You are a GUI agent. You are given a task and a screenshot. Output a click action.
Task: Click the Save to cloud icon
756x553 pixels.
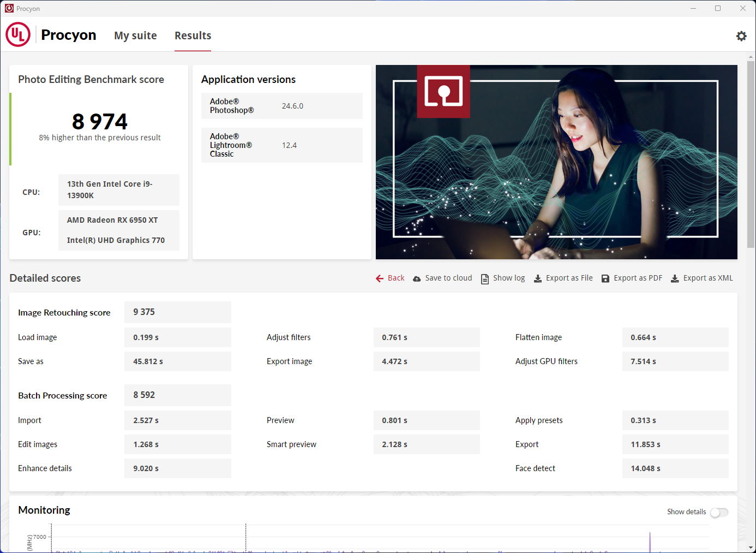click(417, 278)
